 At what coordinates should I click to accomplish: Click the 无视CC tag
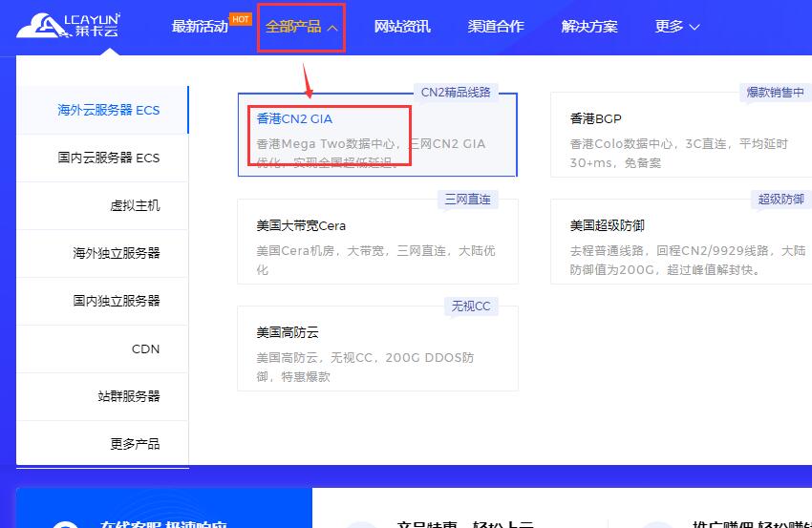pos(471,306)
